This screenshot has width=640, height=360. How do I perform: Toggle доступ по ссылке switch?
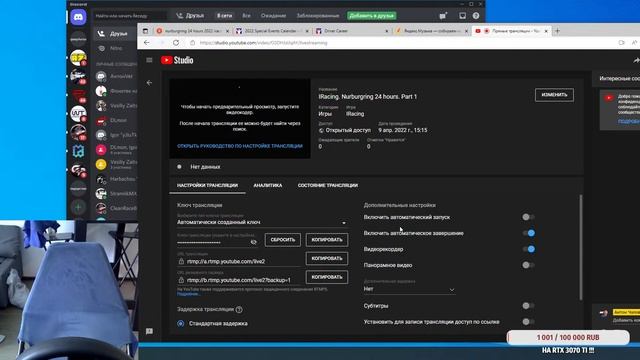click(x=529, y=322)
